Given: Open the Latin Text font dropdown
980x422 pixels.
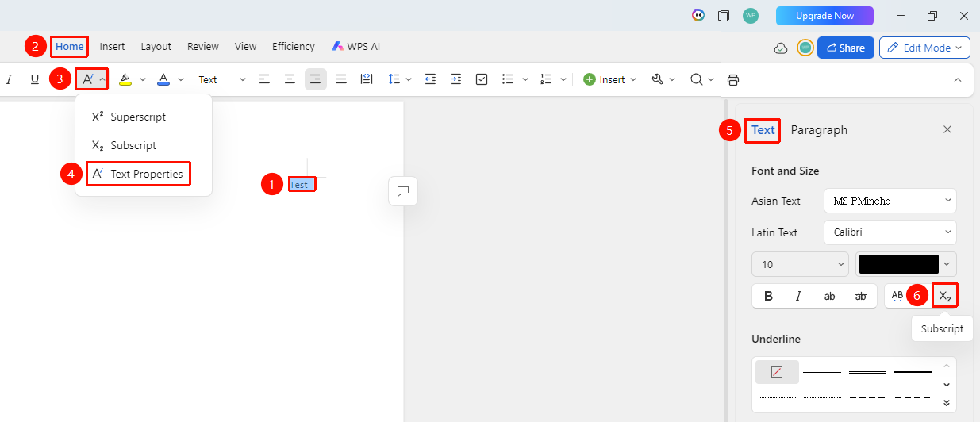Looking at the screenshot, I should (x=890, y=232).
